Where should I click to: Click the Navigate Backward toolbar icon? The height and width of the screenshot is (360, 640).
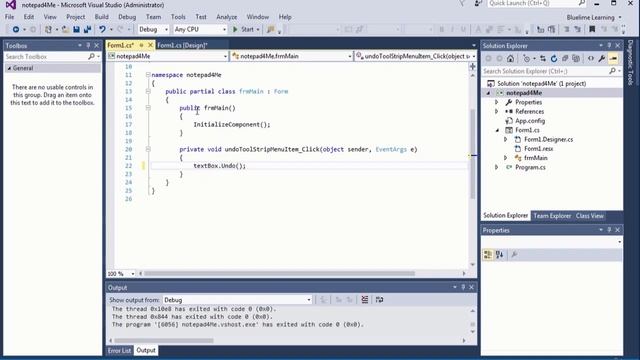point(16,29)
